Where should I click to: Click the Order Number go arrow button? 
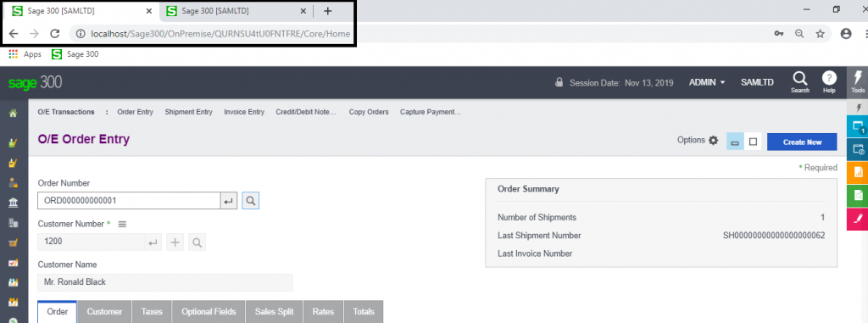pyautogui.click(x=228, y=201)
